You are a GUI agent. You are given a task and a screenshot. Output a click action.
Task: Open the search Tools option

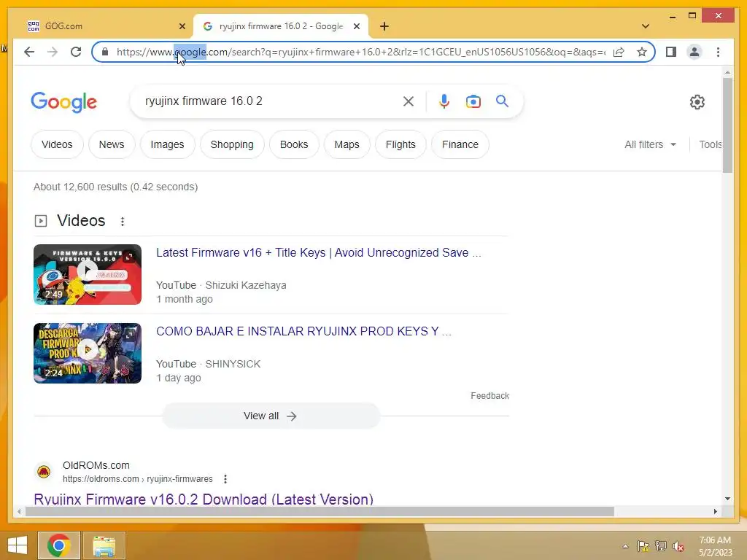click(710, 144)
